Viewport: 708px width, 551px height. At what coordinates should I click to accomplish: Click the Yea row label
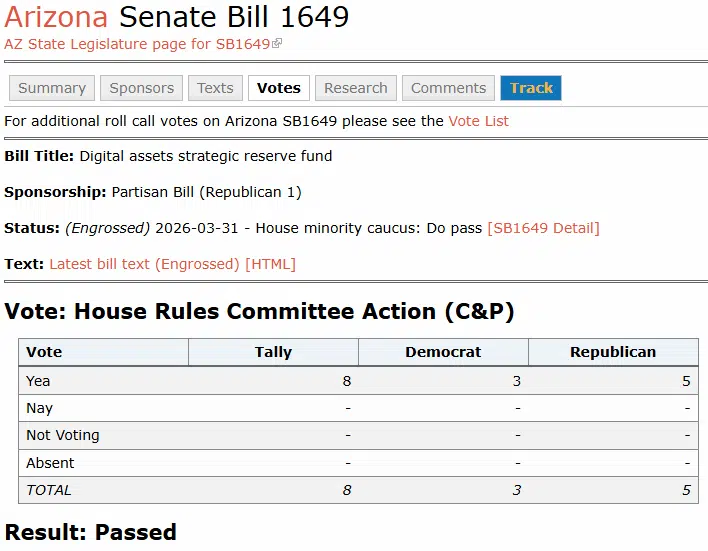click(x=38, y=381)
